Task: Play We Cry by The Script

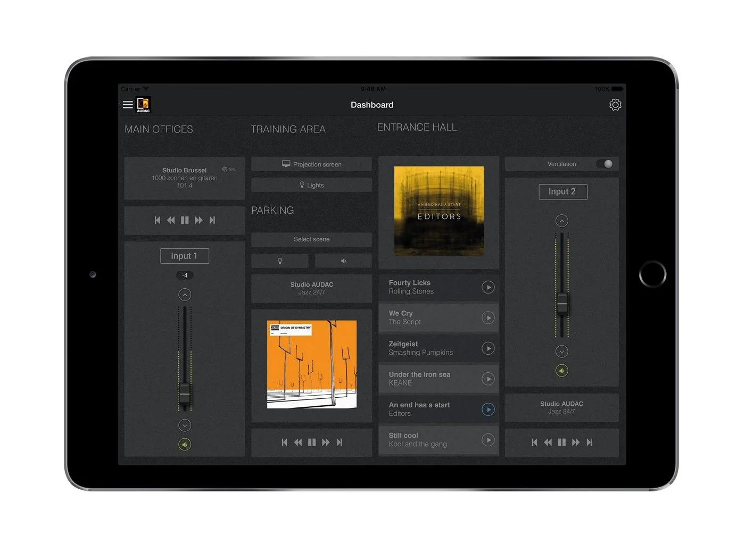Action: (488, 317)
